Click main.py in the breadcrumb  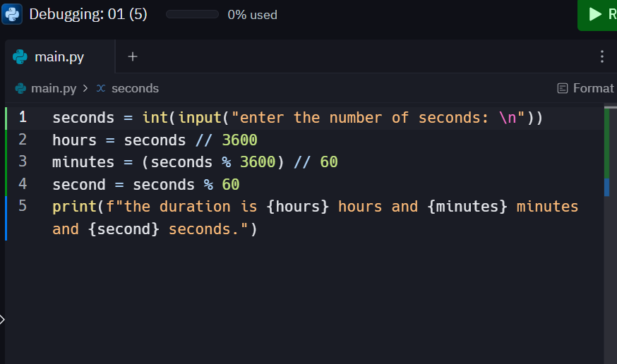tap(54, 88)
